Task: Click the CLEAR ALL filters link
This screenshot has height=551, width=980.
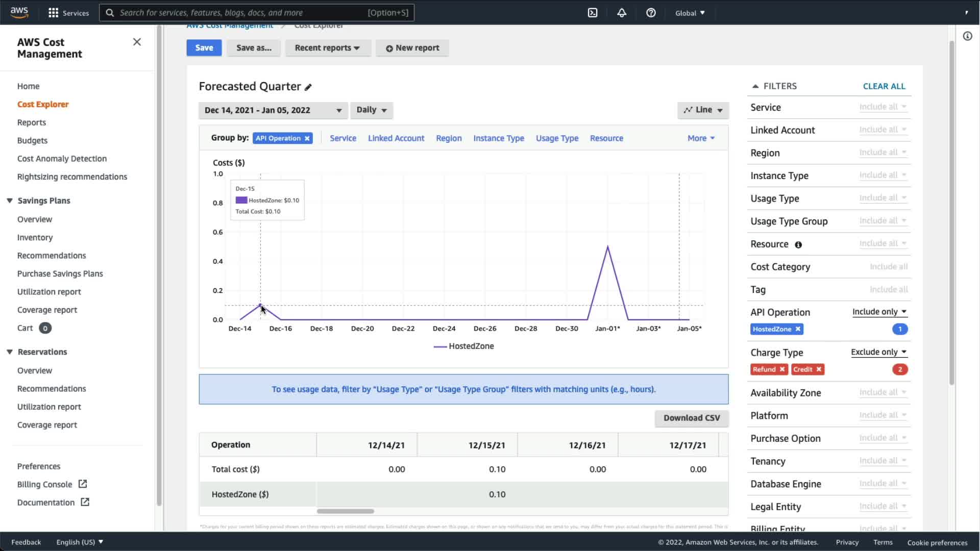Action: tap(884, 86)
